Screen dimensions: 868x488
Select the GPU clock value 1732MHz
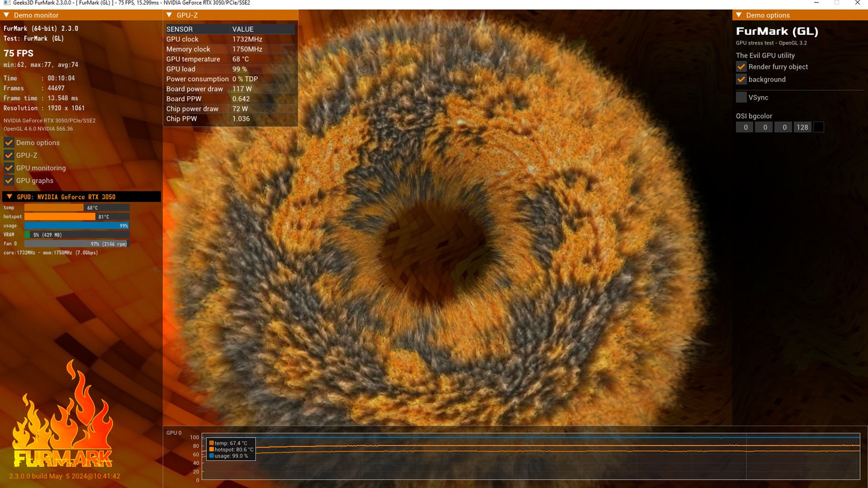coord(247,40)
